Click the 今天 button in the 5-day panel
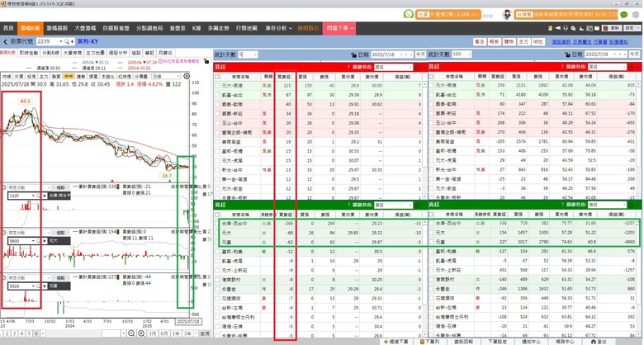 click(x=420, y=54)
